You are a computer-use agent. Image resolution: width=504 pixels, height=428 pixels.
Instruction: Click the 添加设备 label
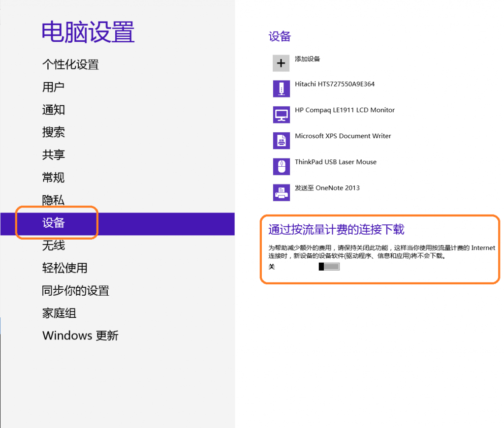[307, 59]
